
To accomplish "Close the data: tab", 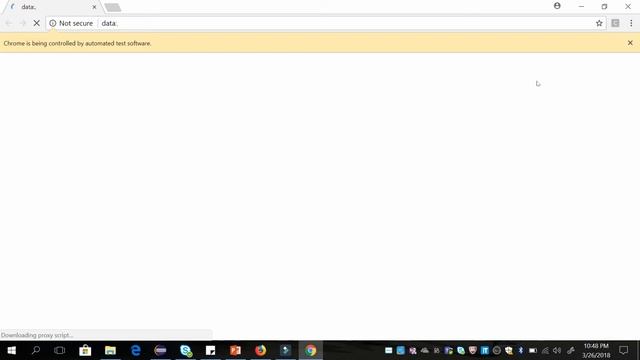I will 94,7.
